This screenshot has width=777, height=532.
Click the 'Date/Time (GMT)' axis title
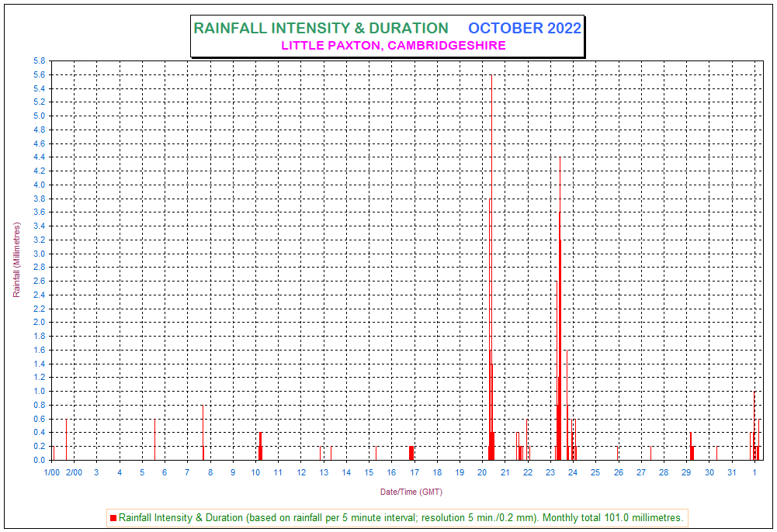(411, 492)
